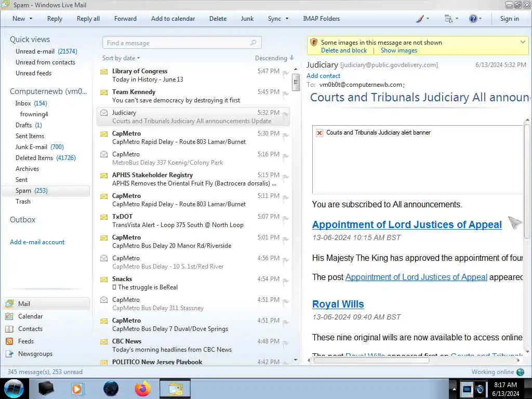The width and height of the screenshot is (532, 399).
Task: Click opened envelope icon for Judiciary message
Action: click(x=104, y=113)
